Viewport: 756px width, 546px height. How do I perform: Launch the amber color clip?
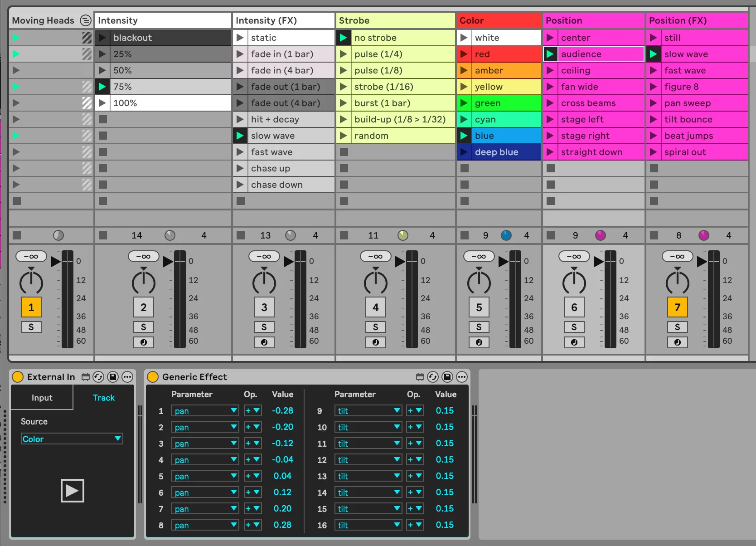pos(464,70)
